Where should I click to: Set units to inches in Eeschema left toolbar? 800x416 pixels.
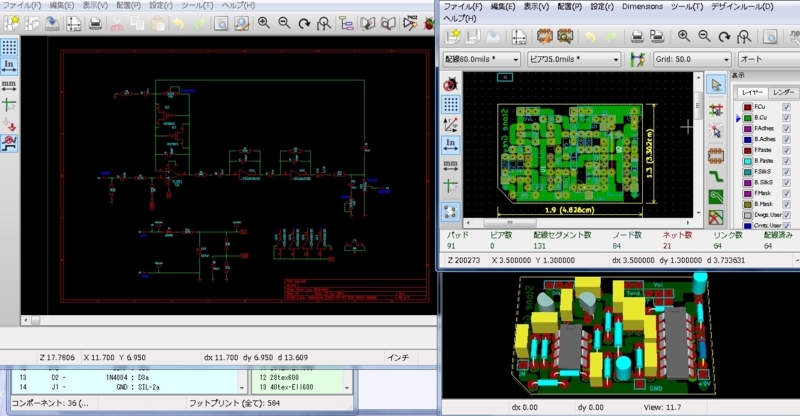tap(9, 66)
